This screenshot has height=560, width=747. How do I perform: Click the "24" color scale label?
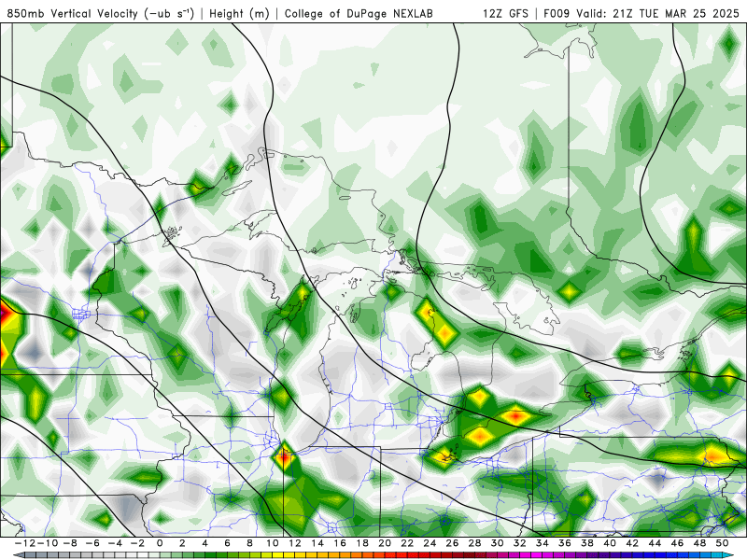pos(430,543)
